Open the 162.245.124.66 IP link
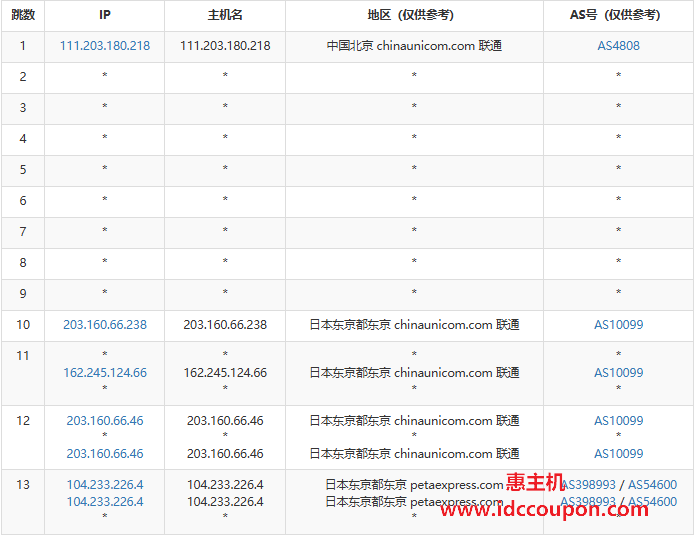Image resolution: width=694 pixels, height=536 pixels. coord(105,372)
